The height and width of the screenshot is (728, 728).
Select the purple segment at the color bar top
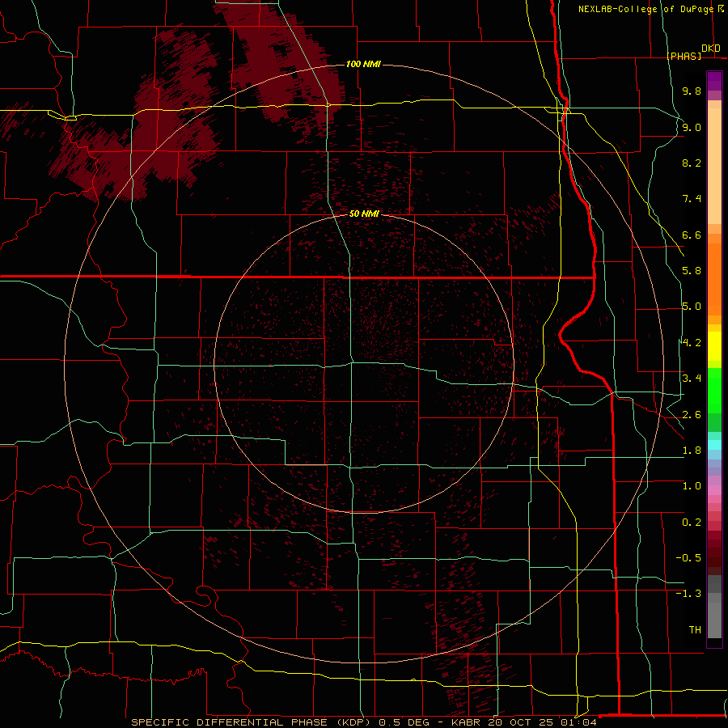pos(714,82)
